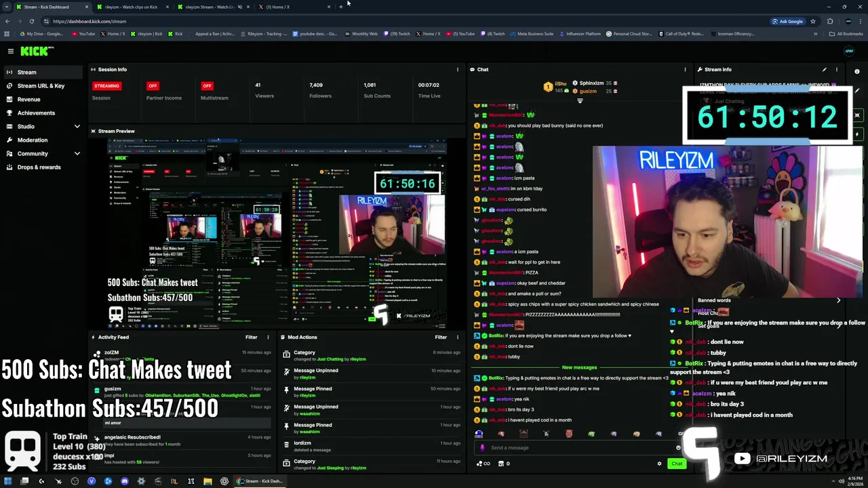The image size is (868, 488).
Task: Open a new browser tab
Action: coord(341,7)
